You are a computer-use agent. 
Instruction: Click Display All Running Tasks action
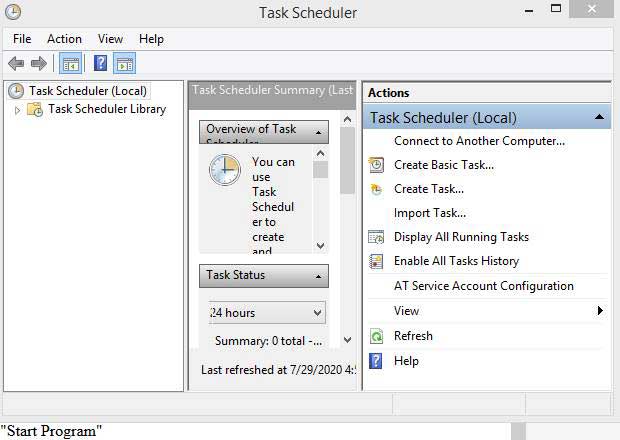[x=461, y=237]
